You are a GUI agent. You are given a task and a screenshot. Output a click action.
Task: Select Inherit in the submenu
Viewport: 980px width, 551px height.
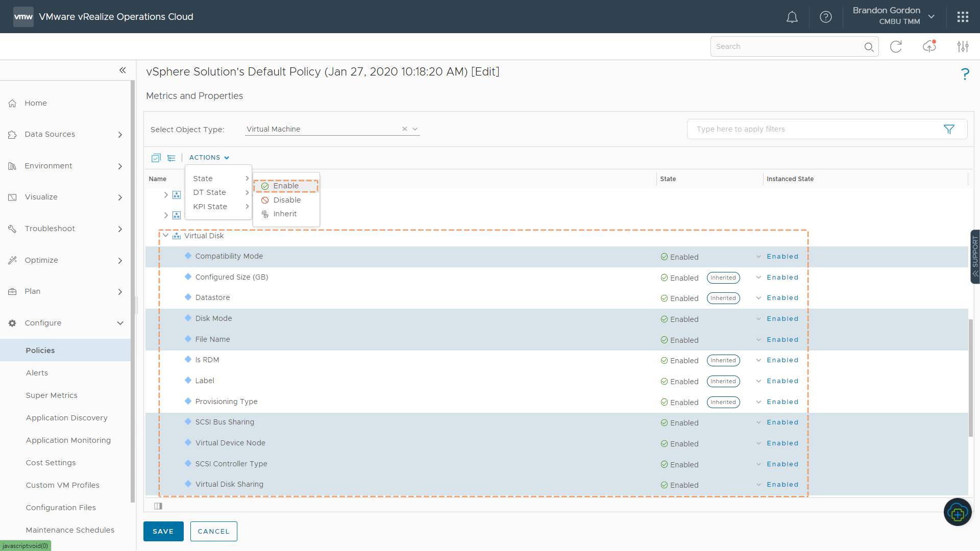tap(284, 214)
